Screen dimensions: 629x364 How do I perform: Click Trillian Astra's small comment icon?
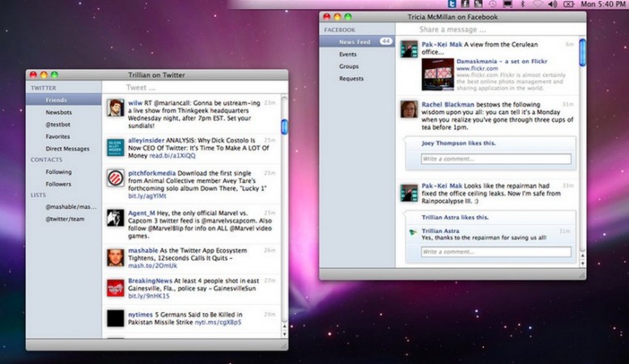(412, 232)
